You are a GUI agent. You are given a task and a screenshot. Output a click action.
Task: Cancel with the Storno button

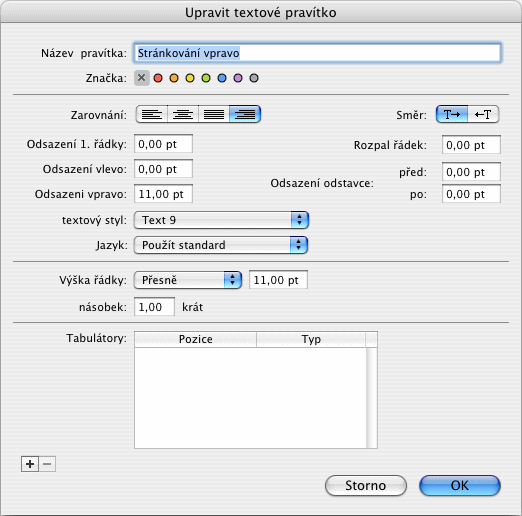[x=366, y=485]
